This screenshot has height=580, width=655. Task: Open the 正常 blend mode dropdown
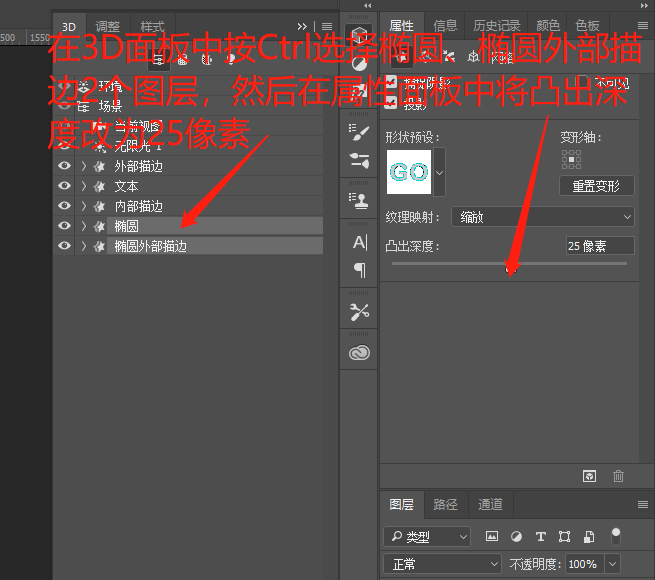pyautogui.click(x=442, y=564)
